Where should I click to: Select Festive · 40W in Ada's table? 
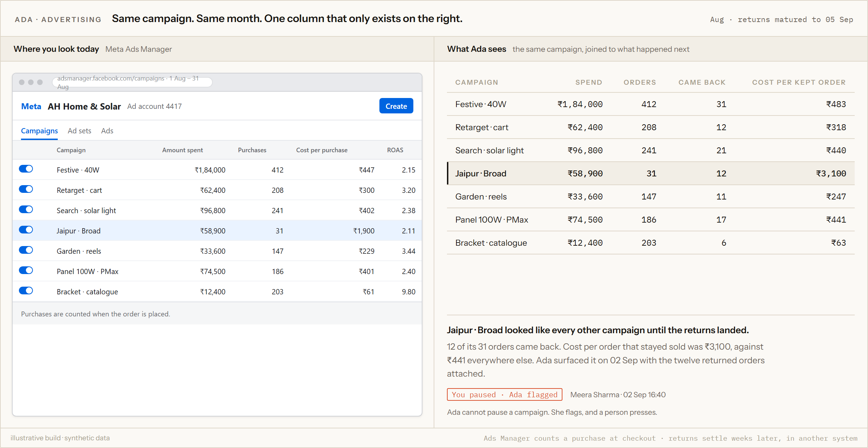pos(481,104)
